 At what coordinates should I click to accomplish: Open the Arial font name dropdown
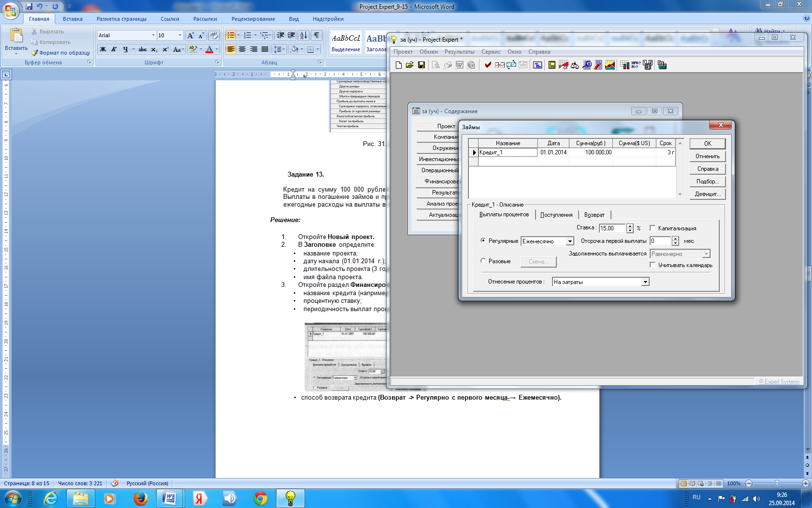point(153,35)
